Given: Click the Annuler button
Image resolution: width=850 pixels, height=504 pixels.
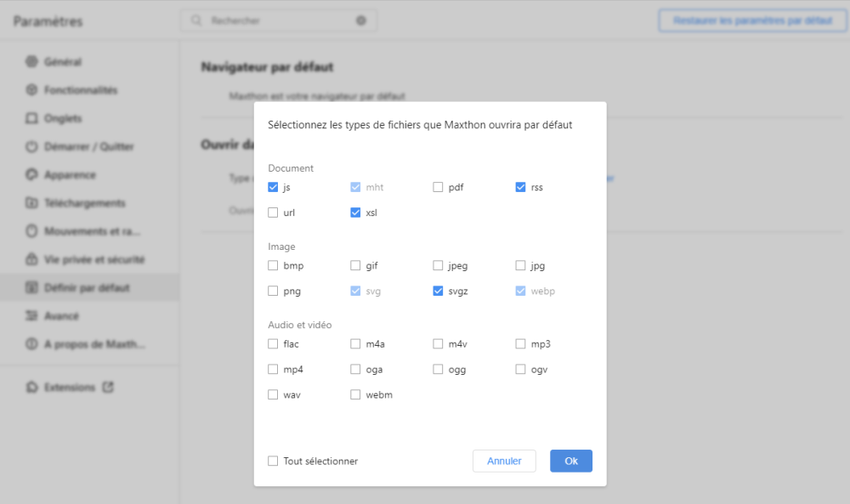Looking at the screenshot, I should [x=504, y=461].
